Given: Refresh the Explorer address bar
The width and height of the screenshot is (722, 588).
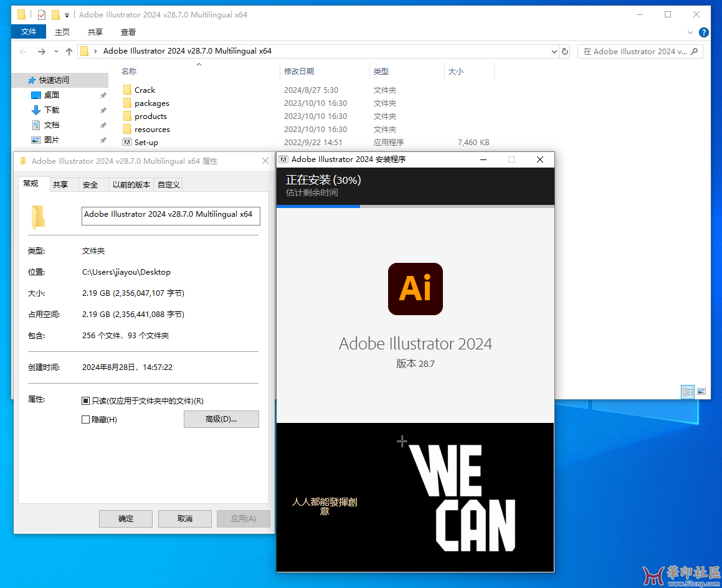Looking at the screenshot, I should click(x=565, y=52).
